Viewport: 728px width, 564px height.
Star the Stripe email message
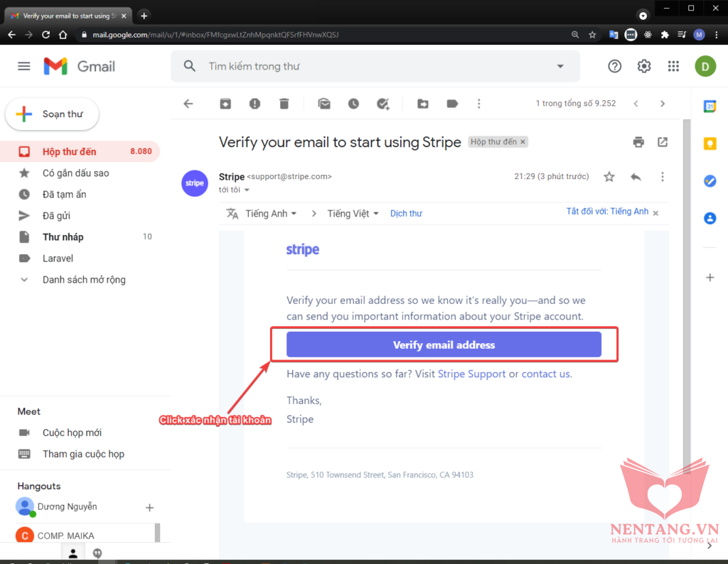tap(609, 177)
